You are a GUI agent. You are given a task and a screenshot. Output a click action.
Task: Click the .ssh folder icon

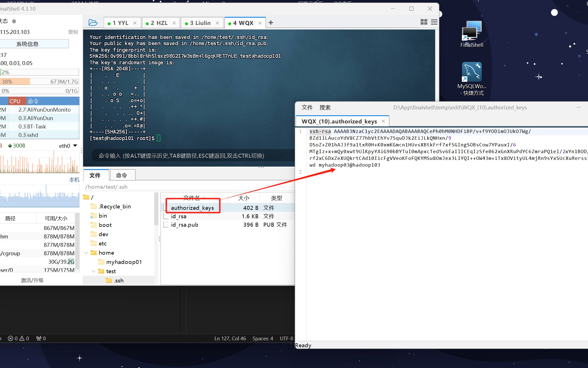click(109, 280)
